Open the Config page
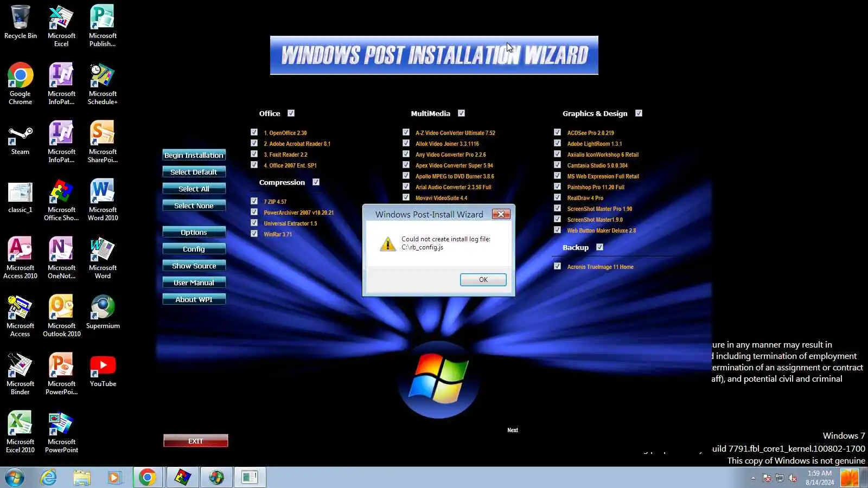Viewport: 868px width, 488px height. pos(194,249)
